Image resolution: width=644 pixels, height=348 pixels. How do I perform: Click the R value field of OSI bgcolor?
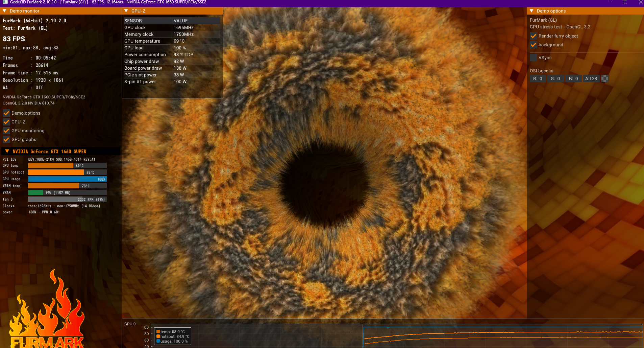[538, 78]
